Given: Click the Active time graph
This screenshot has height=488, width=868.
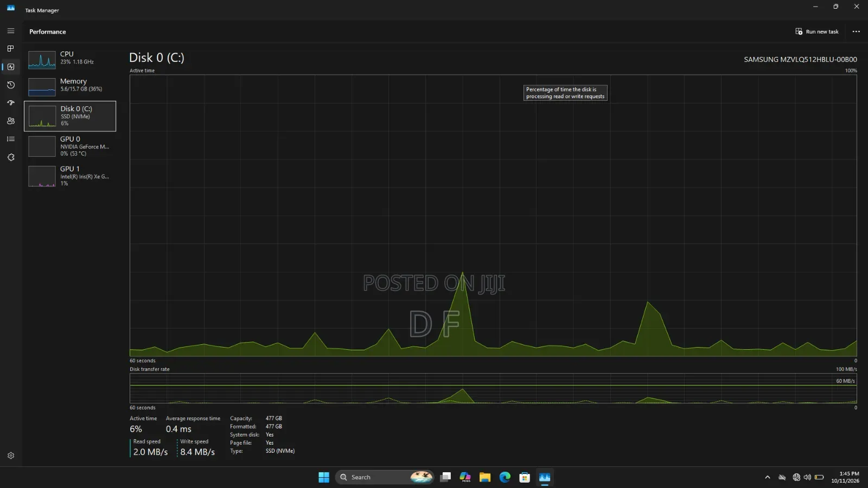Looking at the screenshot, I should 493,215.
